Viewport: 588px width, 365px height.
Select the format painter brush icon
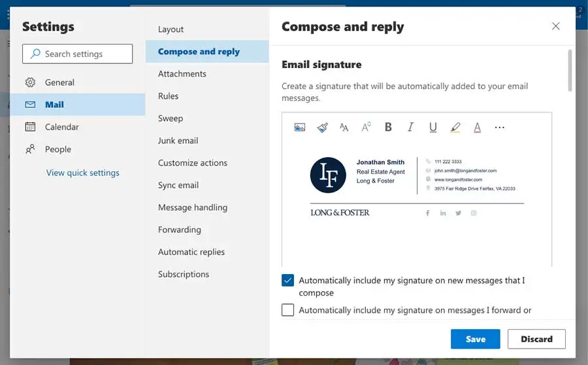pyautogui.click(x=322, y=128)
